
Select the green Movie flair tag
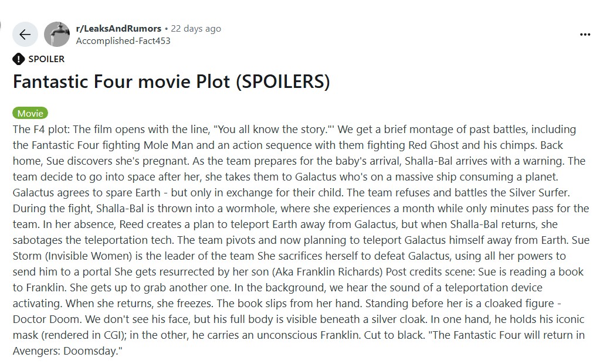(x=30, y=114)
